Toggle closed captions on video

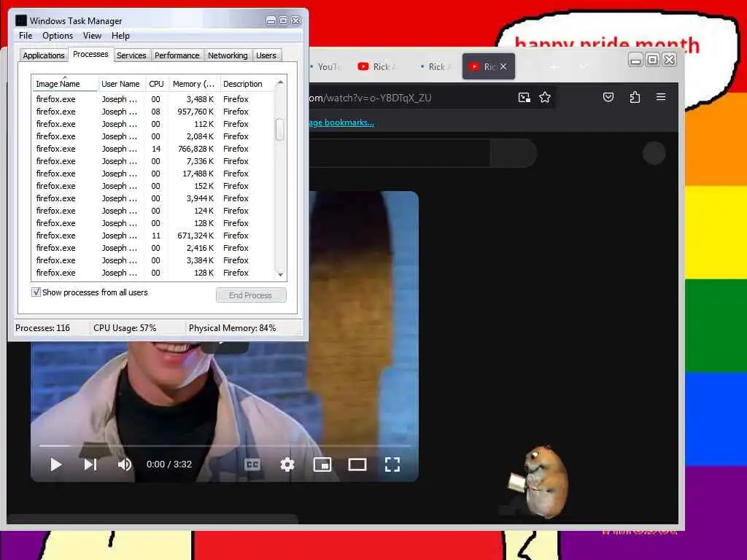coord(252,464)
